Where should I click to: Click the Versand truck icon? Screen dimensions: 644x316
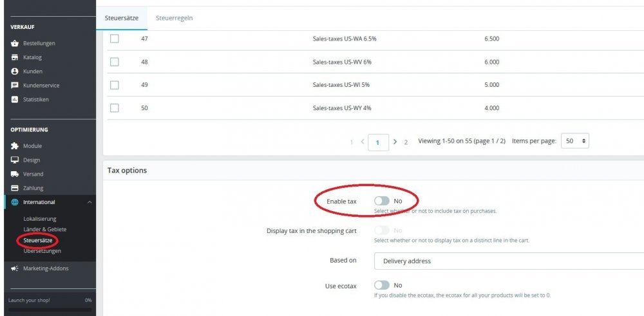[14, 174]
